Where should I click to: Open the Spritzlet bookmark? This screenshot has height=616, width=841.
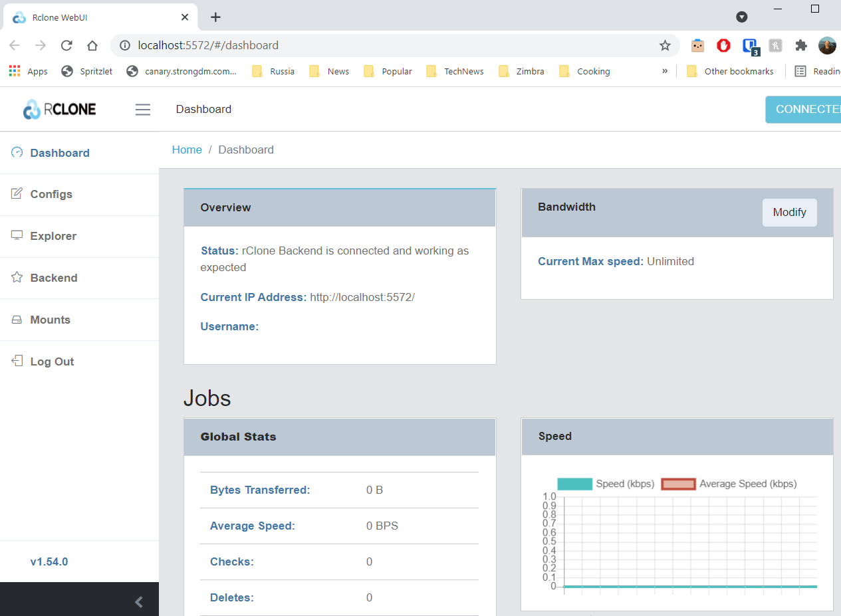86,71
